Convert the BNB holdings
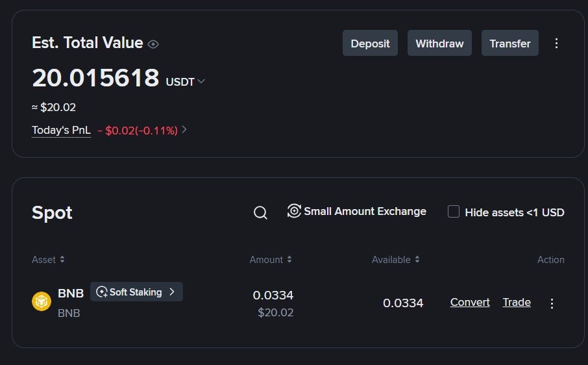Image resolution: width=588 pixels, height=365 pixels. point(470,303)
